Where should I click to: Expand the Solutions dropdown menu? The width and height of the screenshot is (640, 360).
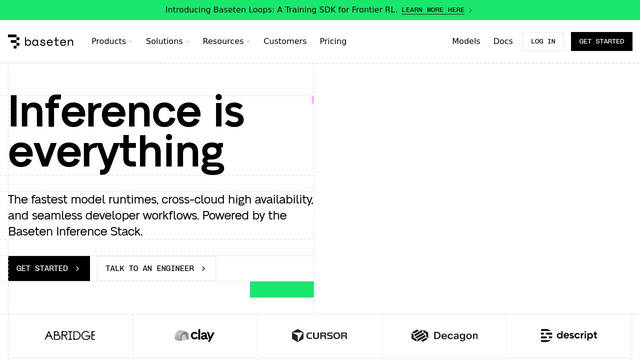coord(167,41)
